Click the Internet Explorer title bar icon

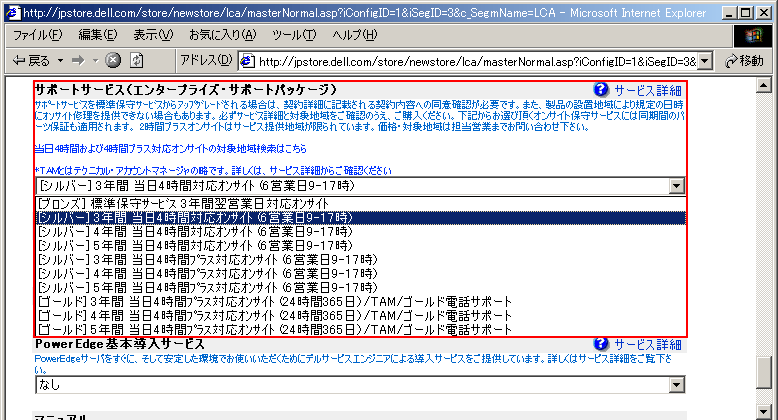[x=12, y=12]
